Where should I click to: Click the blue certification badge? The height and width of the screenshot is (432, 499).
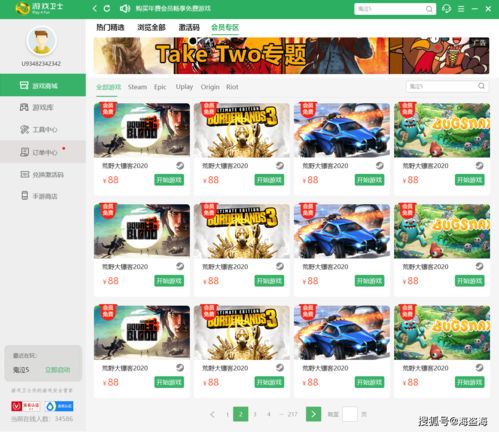click(x=59, y=406)
